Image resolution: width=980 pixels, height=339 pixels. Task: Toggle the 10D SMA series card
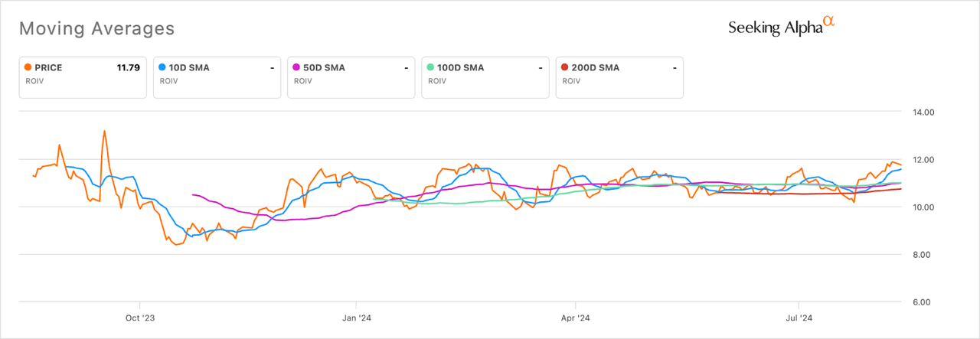216,77
